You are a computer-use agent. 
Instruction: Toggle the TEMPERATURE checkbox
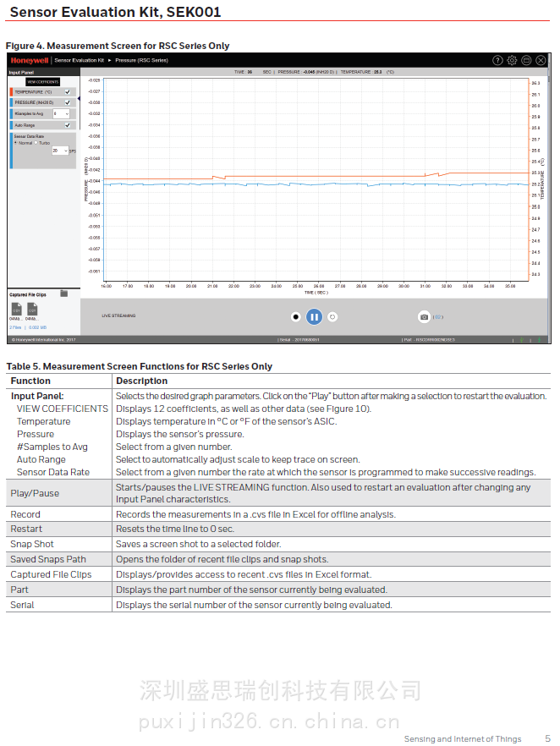tap(68, 92)
